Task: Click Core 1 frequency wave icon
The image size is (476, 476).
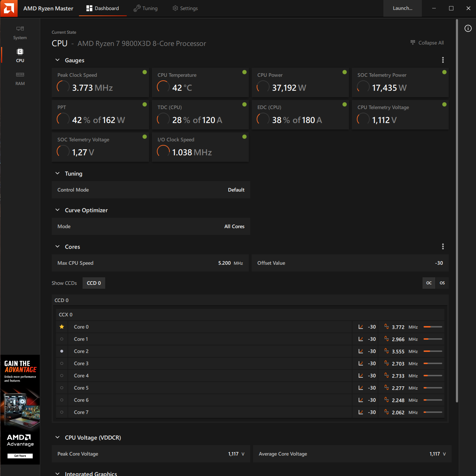Action: (387, 339)
